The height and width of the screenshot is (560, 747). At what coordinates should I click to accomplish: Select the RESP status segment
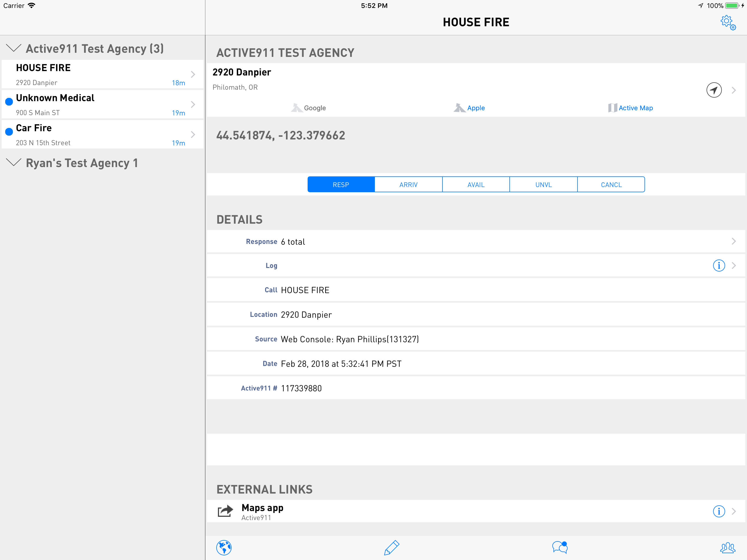pos(341,184)
